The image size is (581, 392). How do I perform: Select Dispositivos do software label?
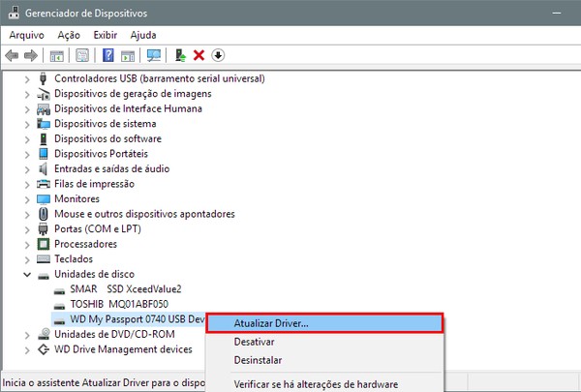coord(107,139)
